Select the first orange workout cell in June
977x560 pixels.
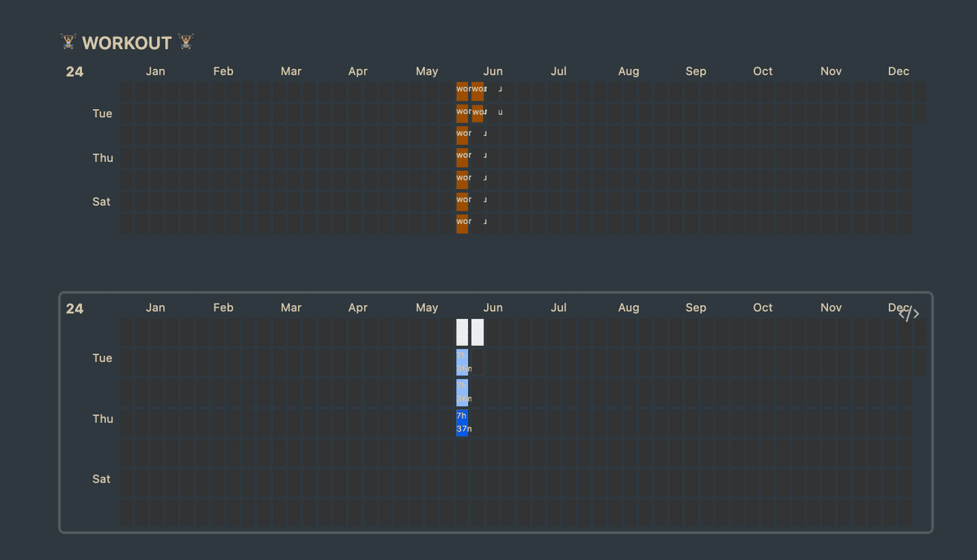pyautogui.click(x=462, y=90)
